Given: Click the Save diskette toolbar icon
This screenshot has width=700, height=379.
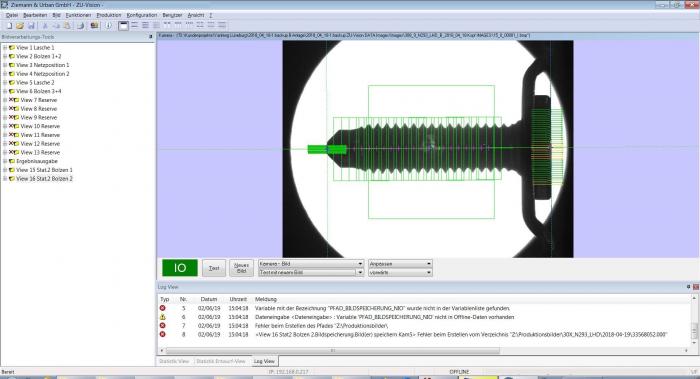Looking at the screenshot, I should (31, 26).
